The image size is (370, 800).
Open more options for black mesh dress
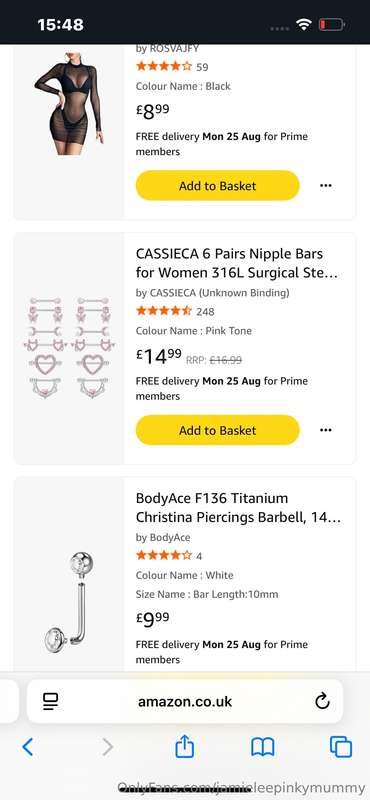tap(326, 185)
